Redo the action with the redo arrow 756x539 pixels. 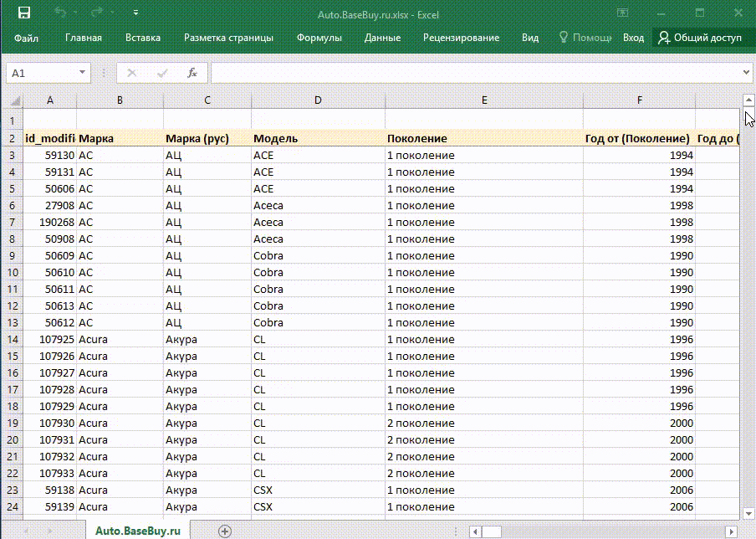point(96,13)
